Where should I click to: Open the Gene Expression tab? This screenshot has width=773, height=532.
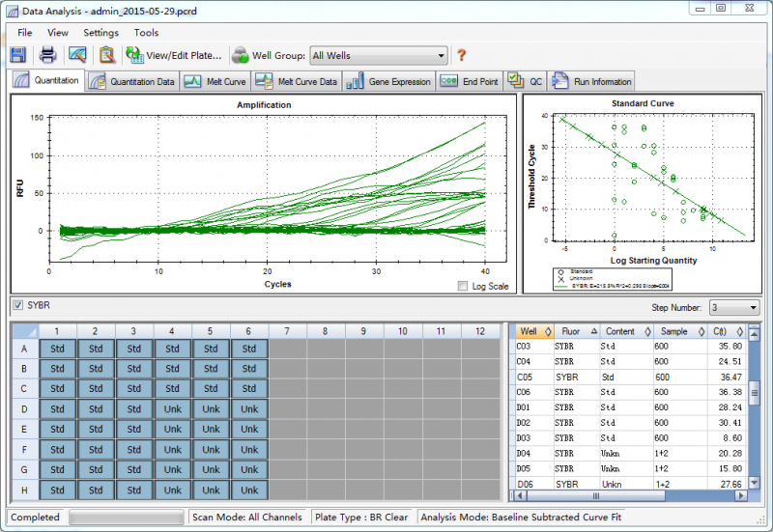(x=389, y=81)
